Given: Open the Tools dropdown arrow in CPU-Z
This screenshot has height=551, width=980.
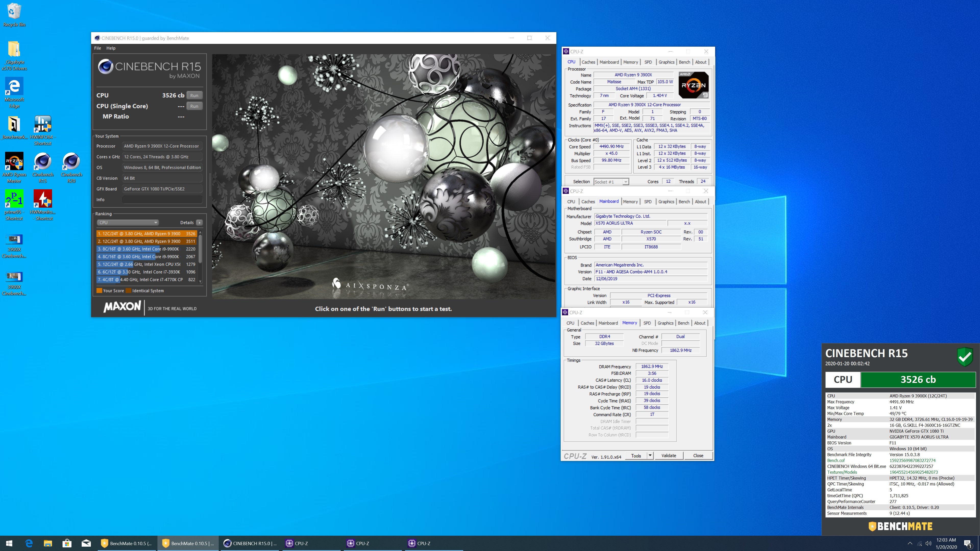Looking at the screenshot, I should click(x=650, y=456).
